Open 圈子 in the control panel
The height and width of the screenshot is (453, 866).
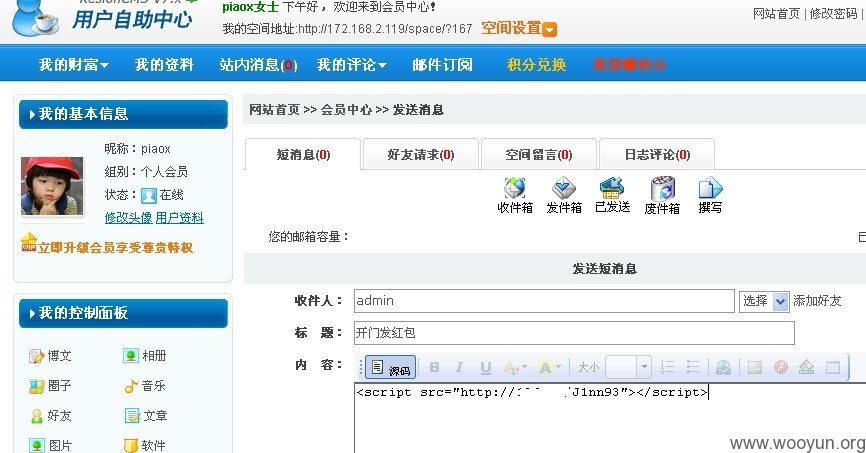pyautogui.click(x=50, y=386)
